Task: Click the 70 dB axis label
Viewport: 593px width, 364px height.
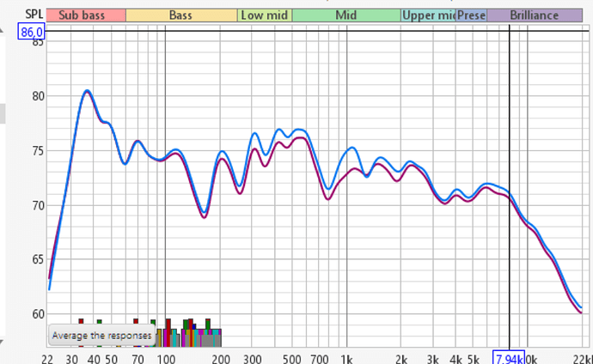Action: tap(38, 206)
